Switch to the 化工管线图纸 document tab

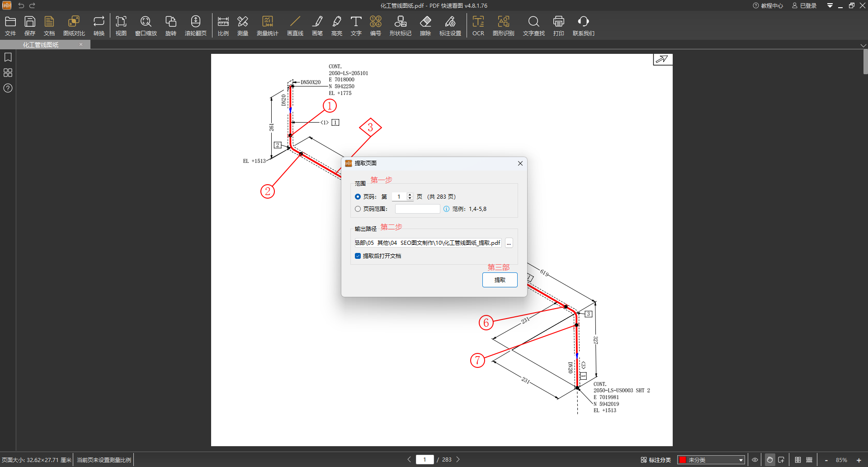tap(41, 45)
